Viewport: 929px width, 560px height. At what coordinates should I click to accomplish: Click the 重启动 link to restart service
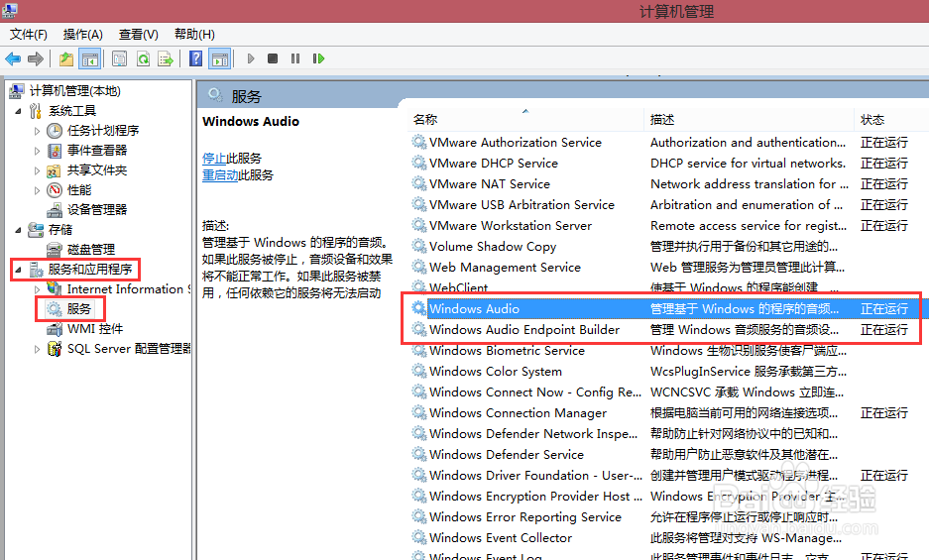pyautogui.click(x=220, y=175)
